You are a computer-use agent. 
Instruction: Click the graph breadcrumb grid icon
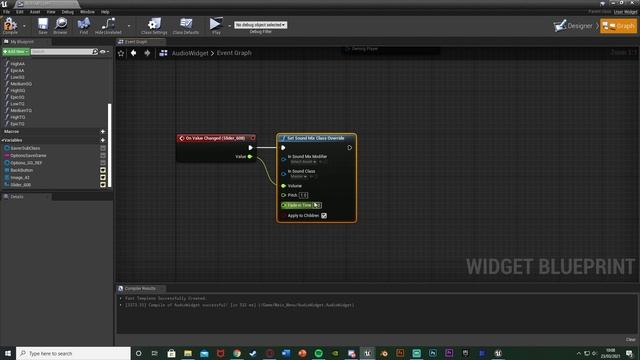coord(163,53)
